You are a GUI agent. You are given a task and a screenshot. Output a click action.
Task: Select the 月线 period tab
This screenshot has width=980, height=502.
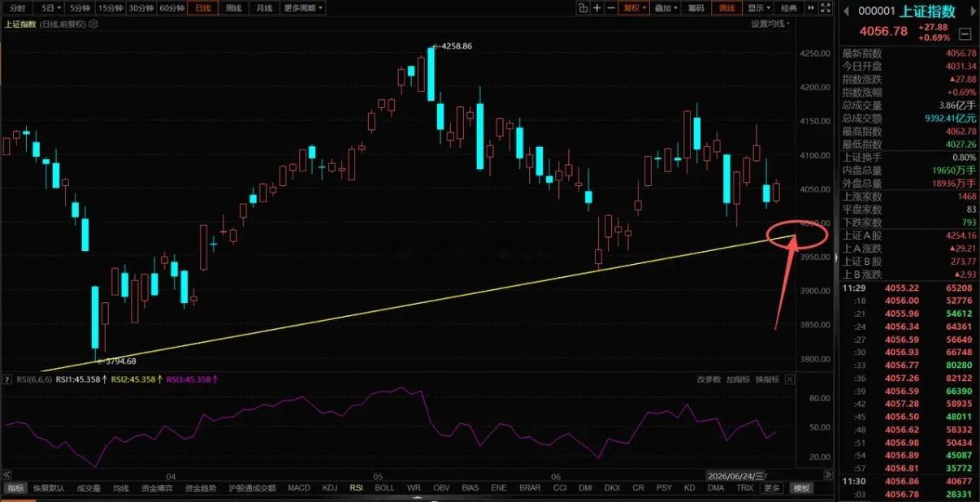click(x=264, y=8)
